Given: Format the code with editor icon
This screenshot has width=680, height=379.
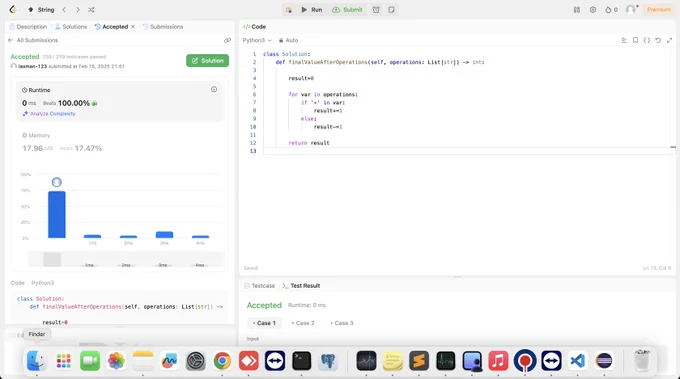Looking at the screenshot, I should (x=624, y=40).
